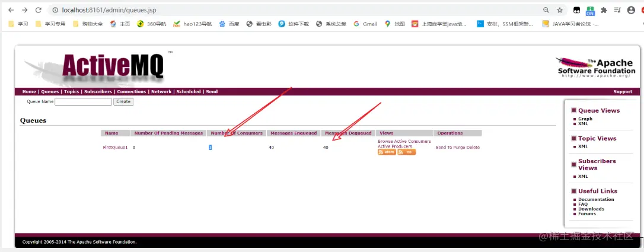Click Active Producers for FirstQueue1
644x252 pixels.
pos(395,146)
